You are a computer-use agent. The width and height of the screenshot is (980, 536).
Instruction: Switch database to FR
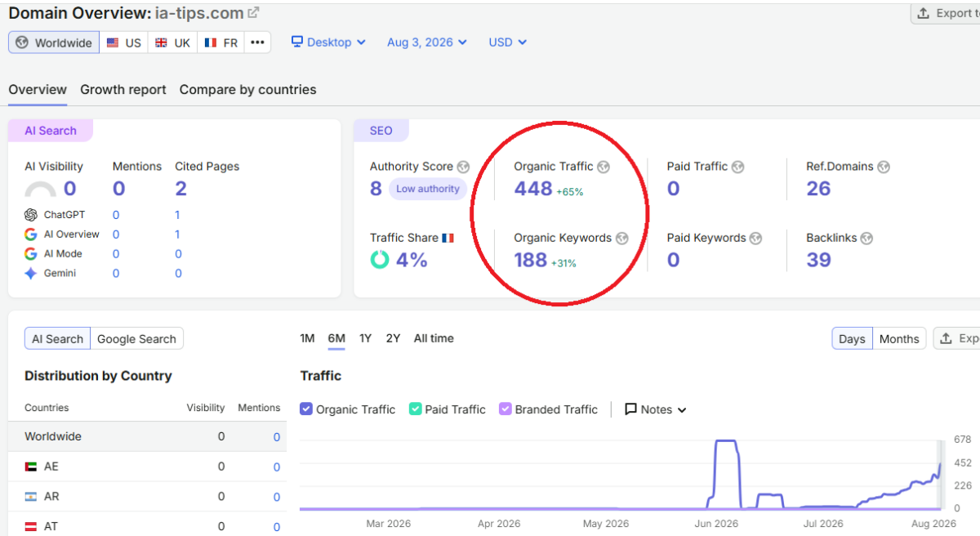click(220, 42)
